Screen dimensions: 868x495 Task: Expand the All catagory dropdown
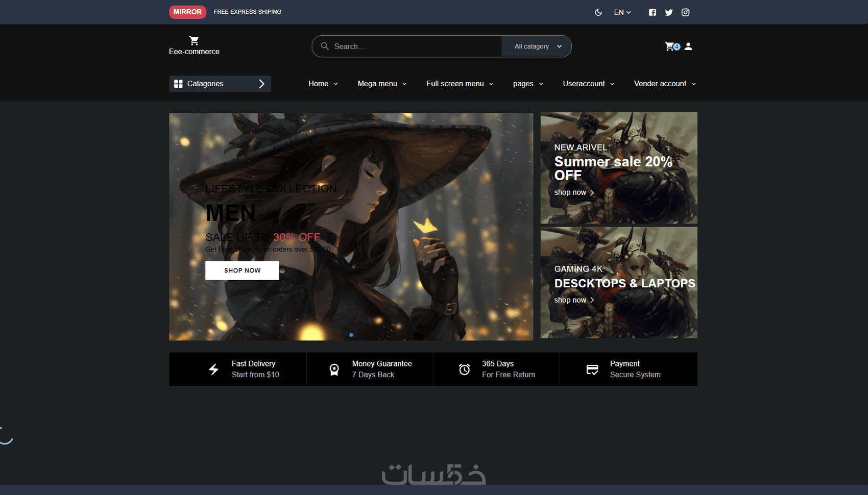537,46
